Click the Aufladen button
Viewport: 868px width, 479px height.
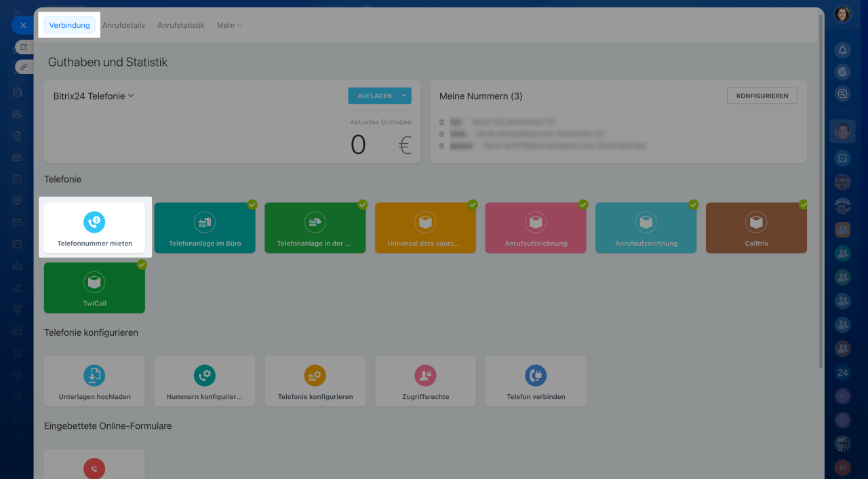(x=374, y=96)
